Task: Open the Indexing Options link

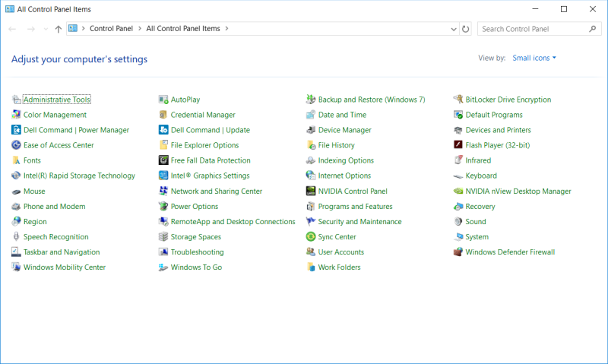Action: click(x=346, y=160)
